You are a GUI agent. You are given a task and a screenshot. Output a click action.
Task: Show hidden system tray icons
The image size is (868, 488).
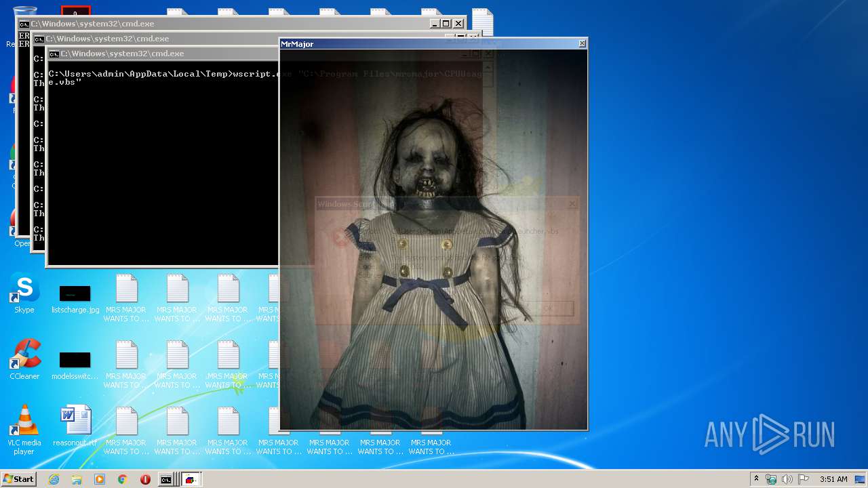click(x=756, y=479)
